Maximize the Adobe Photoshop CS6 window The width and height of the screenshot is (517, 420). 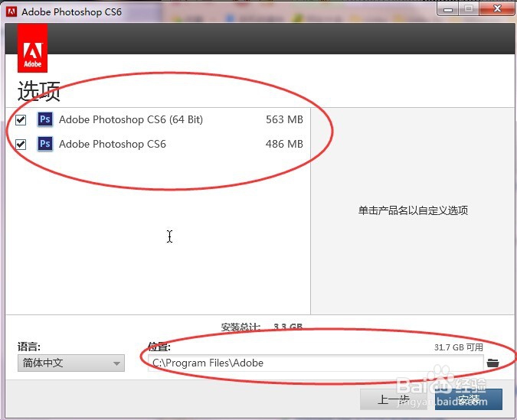point(469,8)
